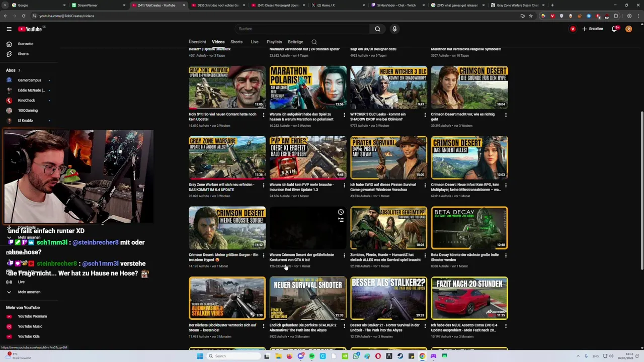
Task: Open the account avatar menu
Action: [x=629, y=29]
